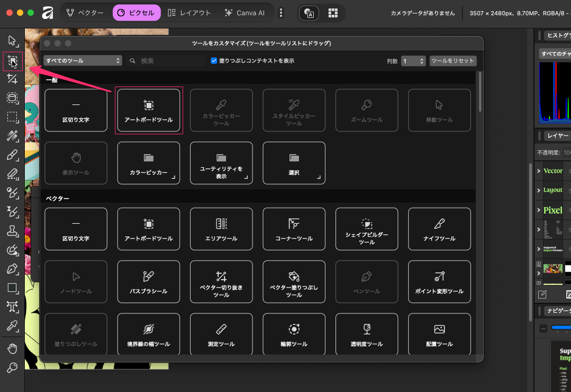The width and height of the screenshot is (571, 392).
Task: Open Canva AI from the top bar
Action: [244, 13]
